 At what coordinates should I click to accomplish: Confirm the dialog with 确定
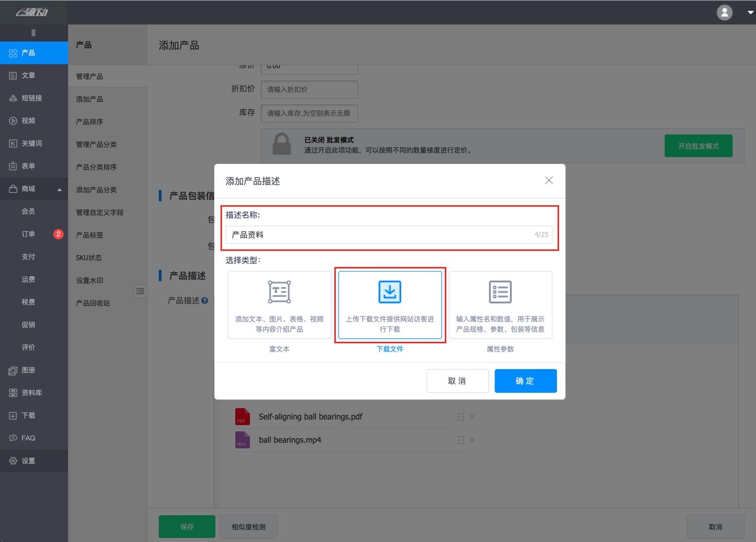526,381
